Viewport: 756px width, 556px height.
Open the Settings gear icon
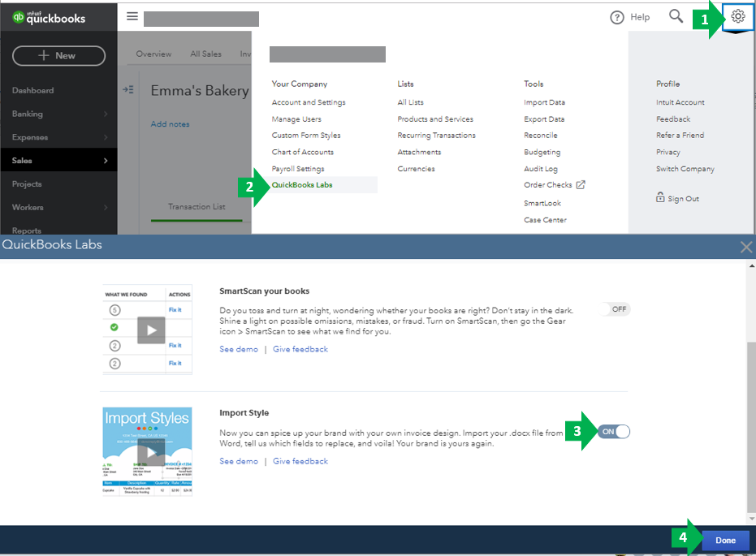click(x=737, y=16)
